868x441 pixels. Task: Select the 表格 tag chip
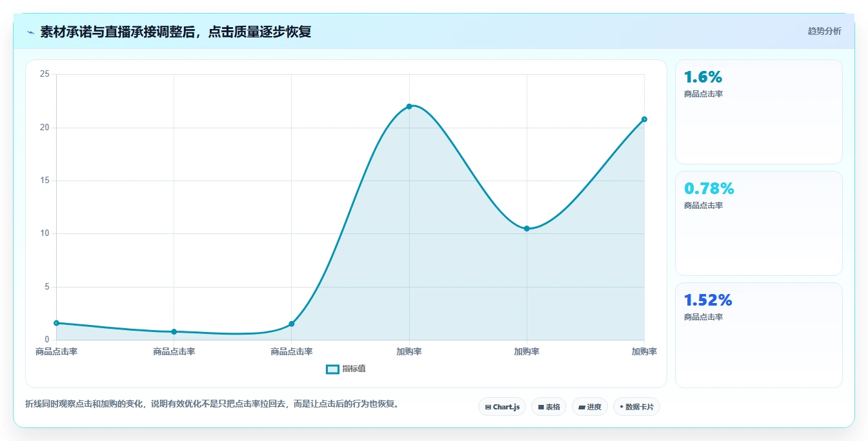(x=549, y=407)
